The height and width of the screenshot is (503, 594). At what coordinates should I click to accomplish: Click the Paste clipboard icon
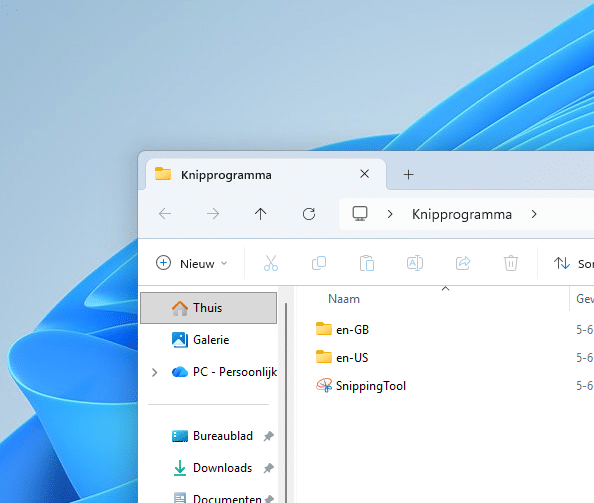click(367, 263)
